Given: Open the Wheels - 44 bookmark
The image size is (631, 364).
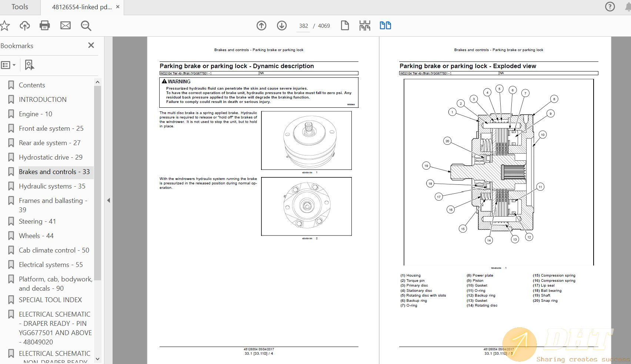Looking at the screenshot, I should (36, 236).
